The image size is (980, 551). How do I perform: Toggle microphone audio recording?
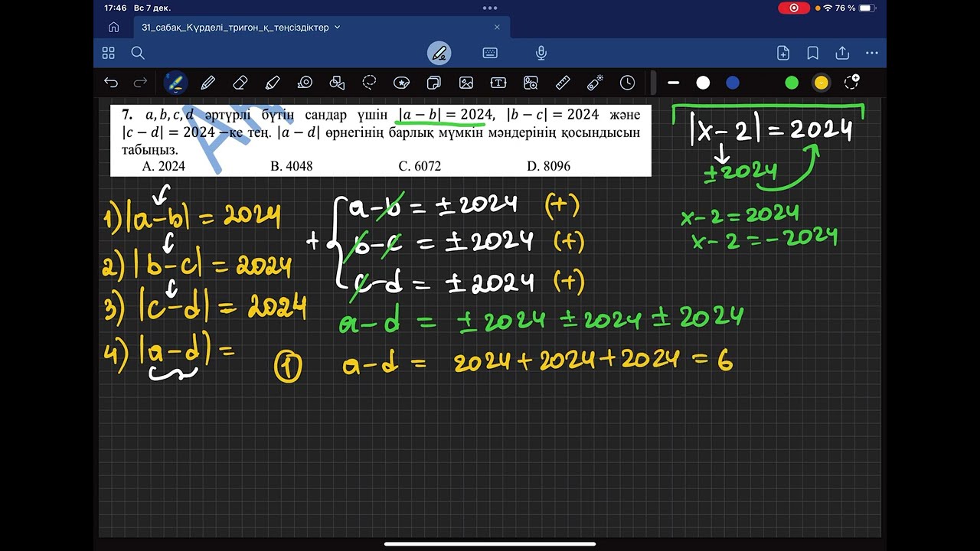coord(541,53)
